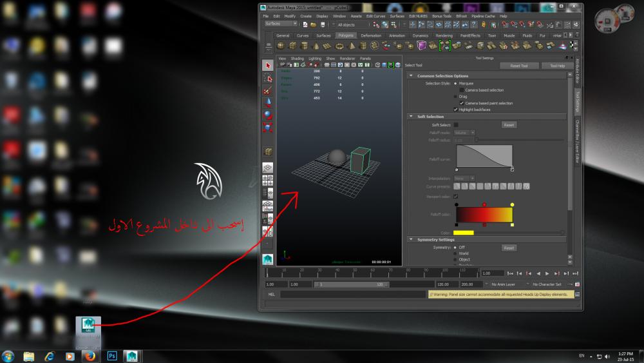Activate the Paint Selection brush tool
The height and width of the screenshot is (363, 644).
coord(268,90)
